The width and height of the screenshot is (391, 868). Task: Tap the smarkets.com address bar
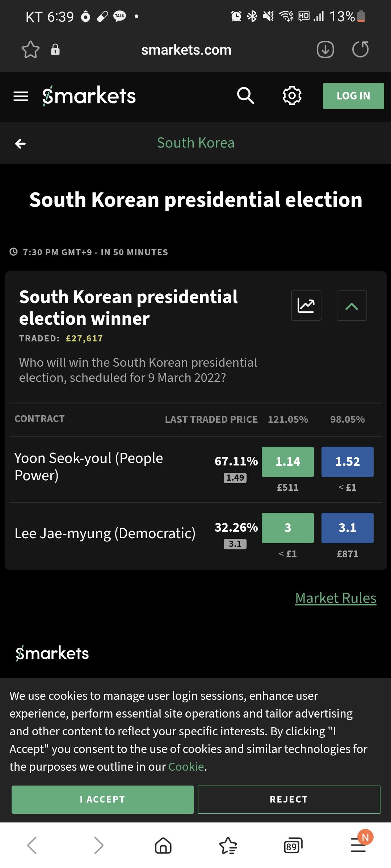pos(186,50)
